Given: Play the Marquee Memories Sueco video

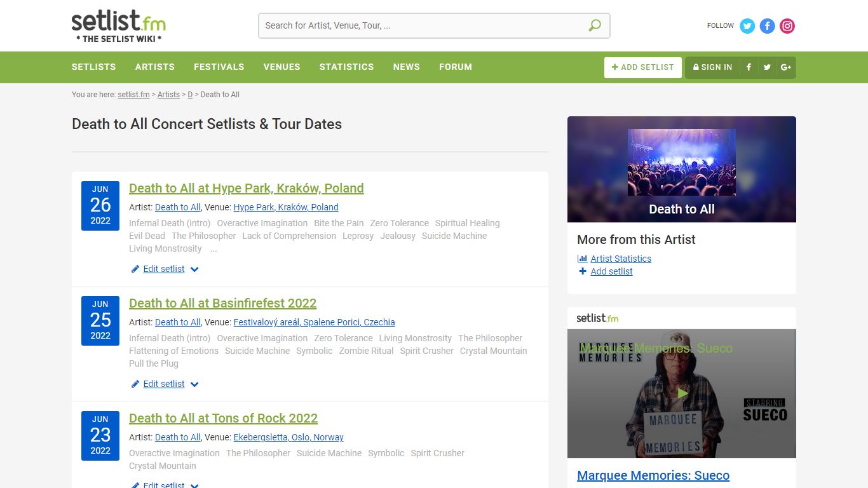Looking at the screenshot, I should pos(682,393).
